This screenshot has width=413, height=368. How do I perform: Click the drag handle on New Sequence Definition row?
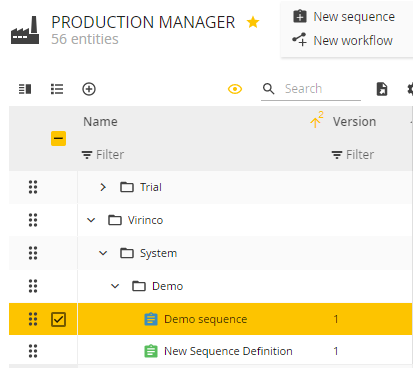pyautogui.click(x=33, y=351)
